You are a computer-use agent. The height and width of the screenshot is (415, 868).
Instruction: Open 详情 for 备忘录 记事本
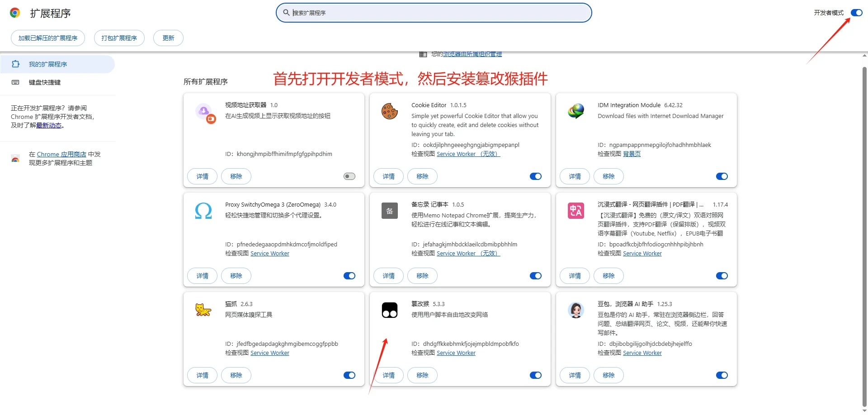[x=389, y=276]
